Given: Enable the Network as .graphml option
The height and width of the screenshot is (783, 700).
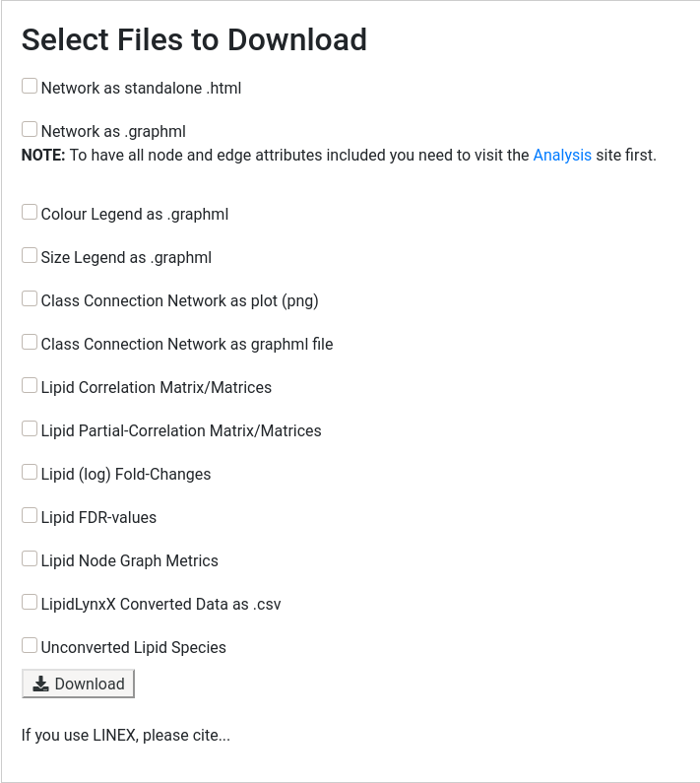Looking at the screenshot, I should coord(30,129).
